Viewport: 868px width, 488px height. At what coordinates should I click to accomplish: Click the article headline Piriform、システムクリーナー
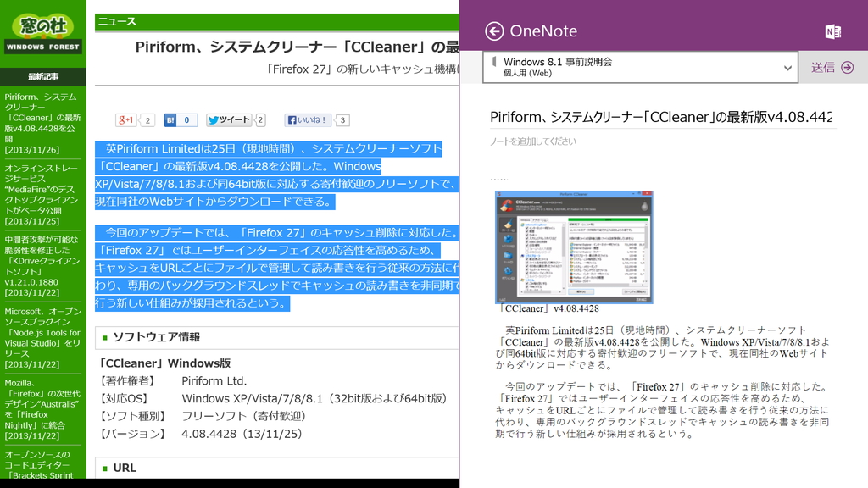(297, 47)
